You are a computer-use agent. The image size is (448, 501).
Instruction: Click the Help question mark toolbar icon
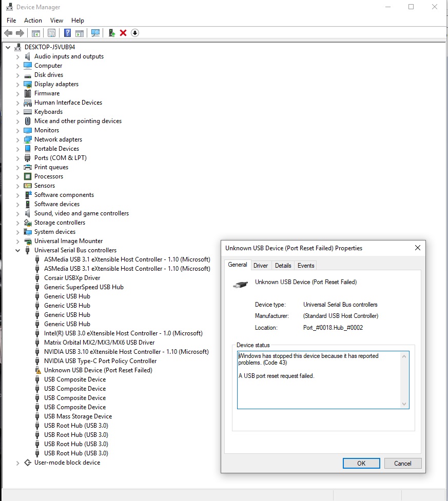(67, 33)
